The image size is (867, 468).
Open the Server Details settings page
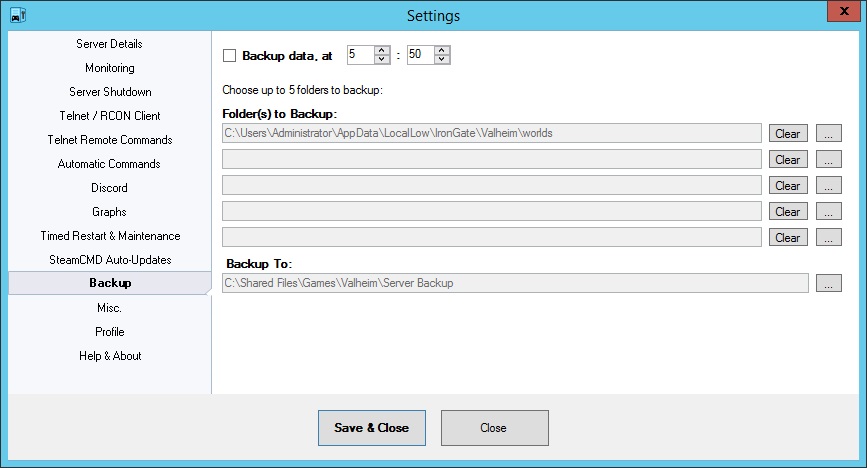point(109,44)
